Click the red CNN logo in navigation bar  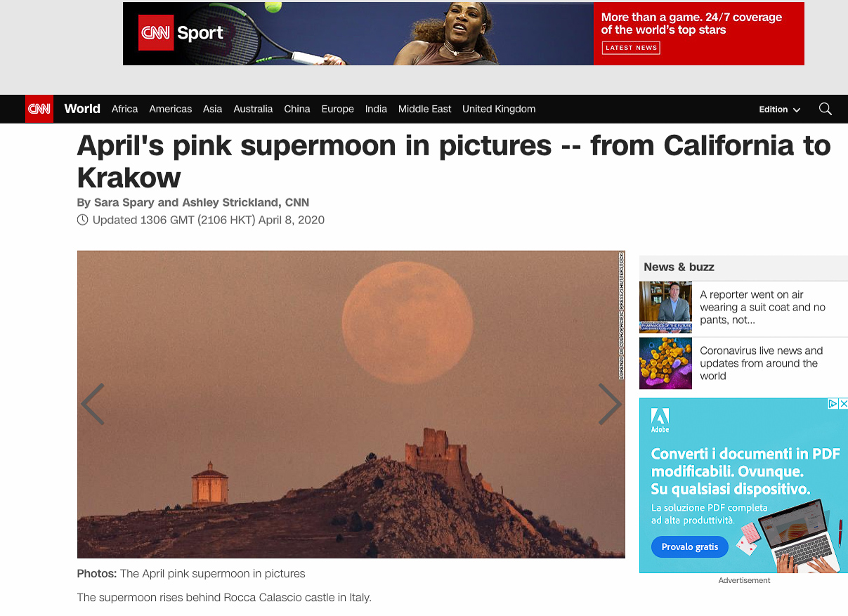39,109
